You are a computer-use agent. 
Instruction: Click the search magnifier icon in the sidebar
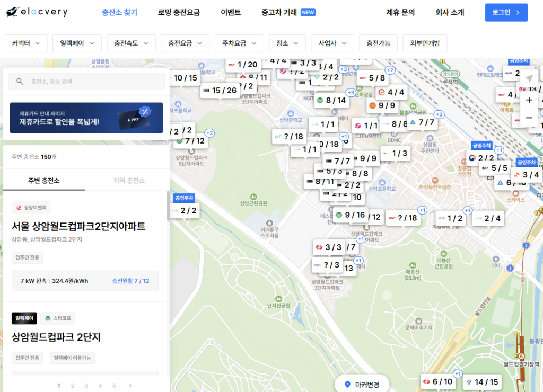[x=21, y=81]
